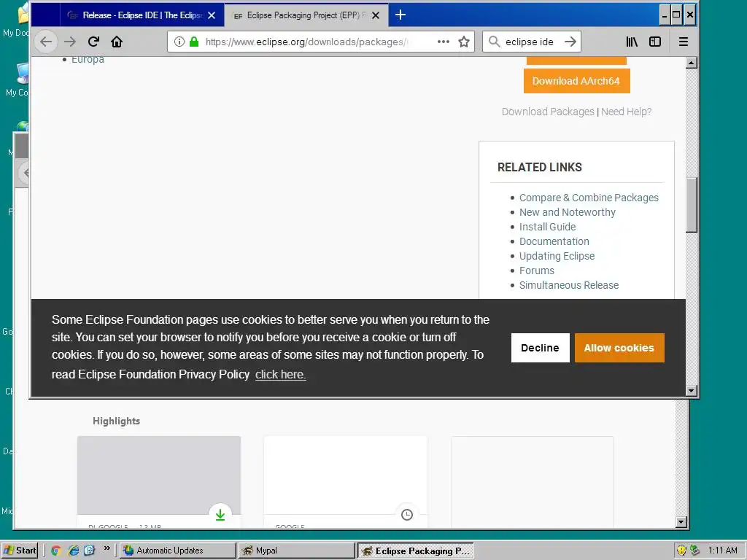Open the Europa release link
This screenshot has width=747, height=560.
pos(88,60)
